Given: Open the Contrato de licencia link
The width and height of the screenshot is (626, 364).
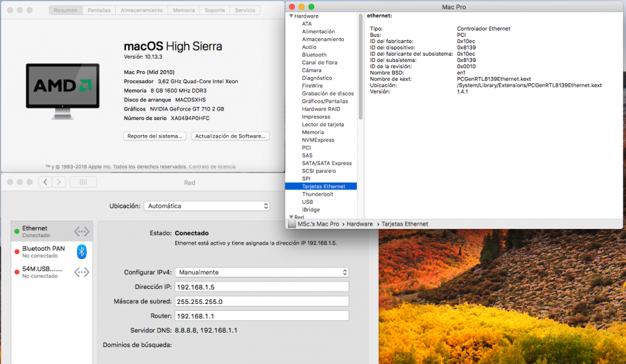Looking at the screenshot, I should click(212, 166).
